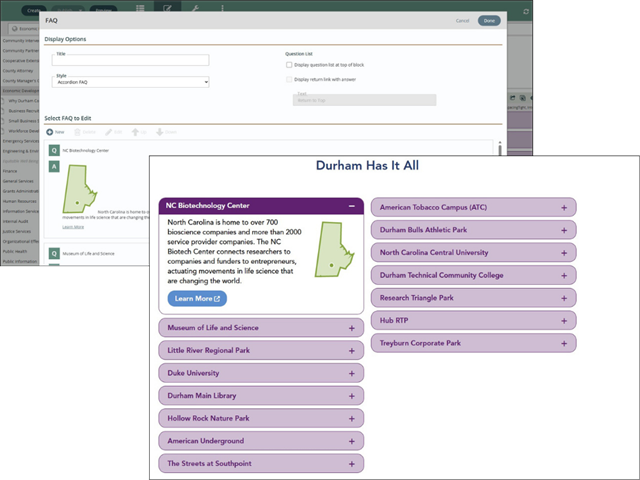Expand The Streets at Southpoint accordion
The height and width of the screenshot is (480, 640).
click(x=261, y=464)
